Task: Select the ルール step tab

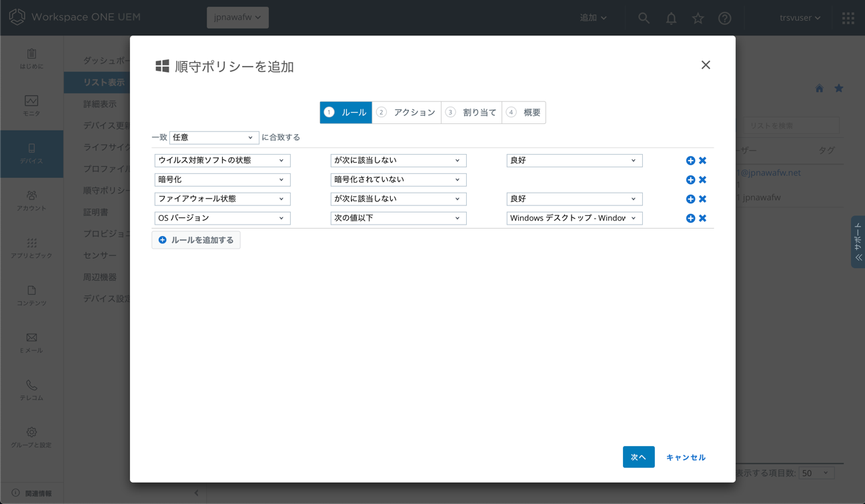Action: click(346, 113)
